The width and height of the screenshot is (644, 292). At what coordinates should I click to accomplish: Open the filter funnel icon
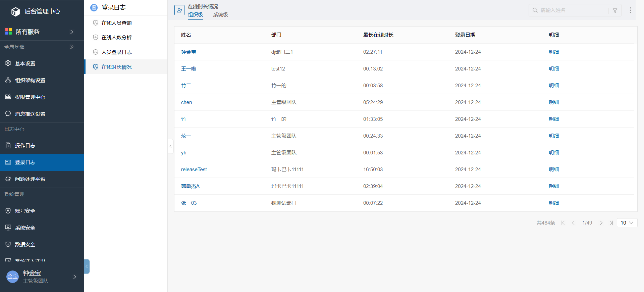(615, 10)
